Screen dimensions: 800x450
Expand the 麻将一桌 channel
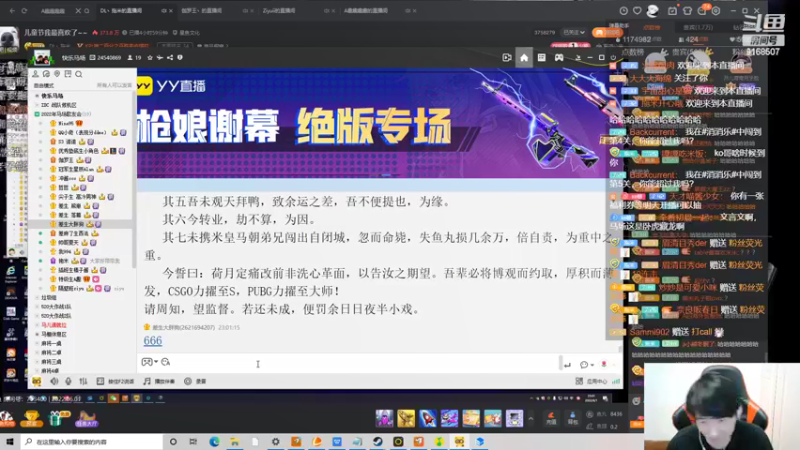coord(37,343)
